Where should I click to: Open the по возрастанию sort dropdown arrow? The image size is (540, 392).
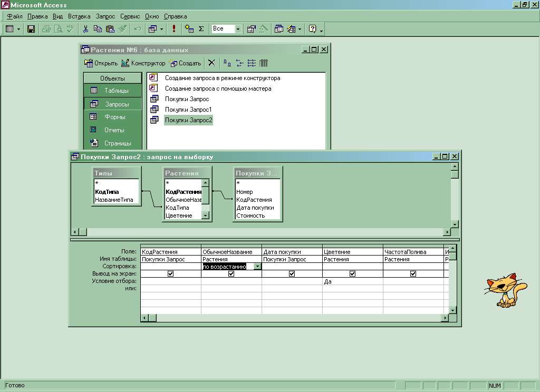tap(257, 267)
